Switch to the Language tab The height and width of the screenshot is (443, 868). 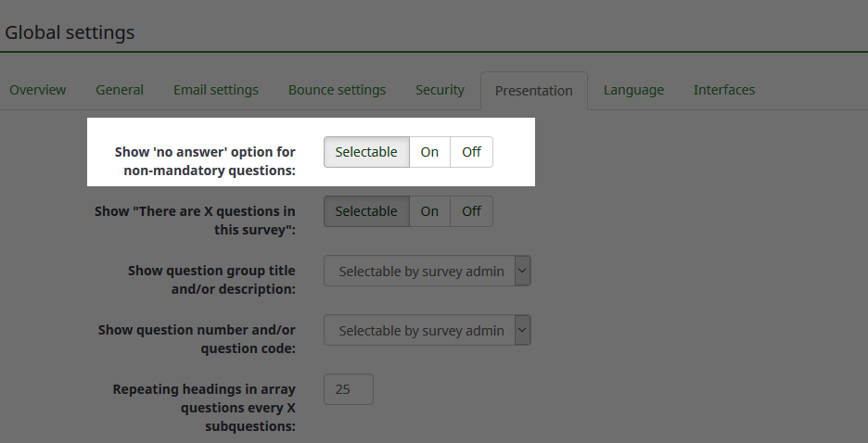coord(633,90)
